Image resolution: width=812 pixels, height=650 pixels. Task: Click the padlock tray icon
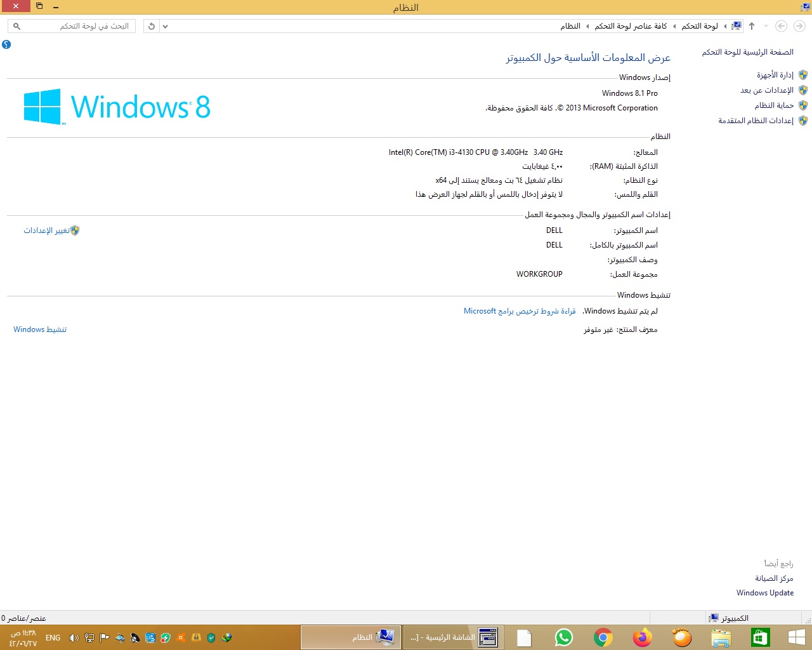[x=196, y=638]
